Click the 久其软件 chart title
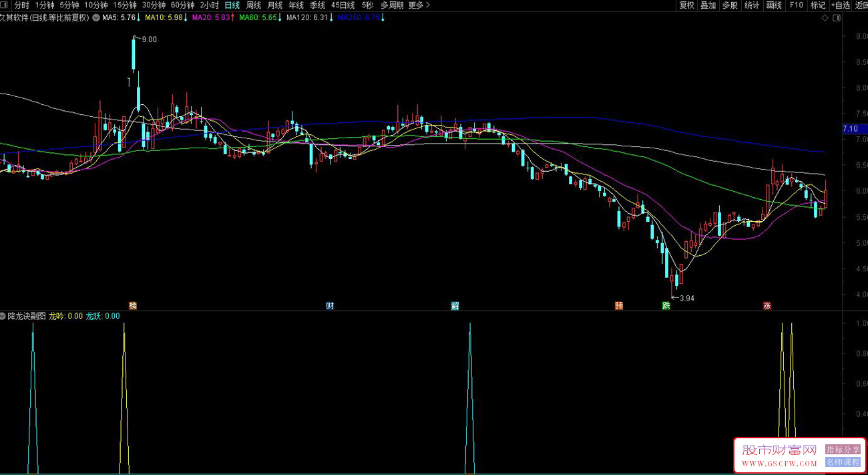The height and width of the screenshot is (475, 868). point(44,18)
